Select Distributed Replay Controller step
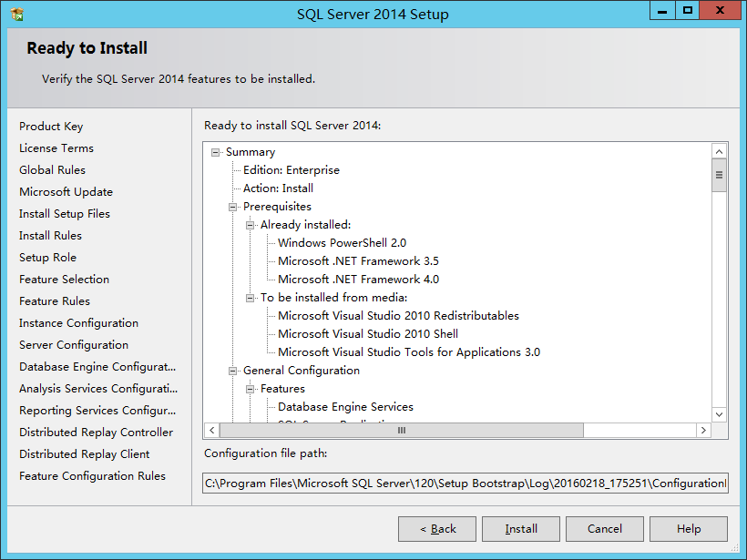This screenshot has width=747, height=560. click(97, 433)
